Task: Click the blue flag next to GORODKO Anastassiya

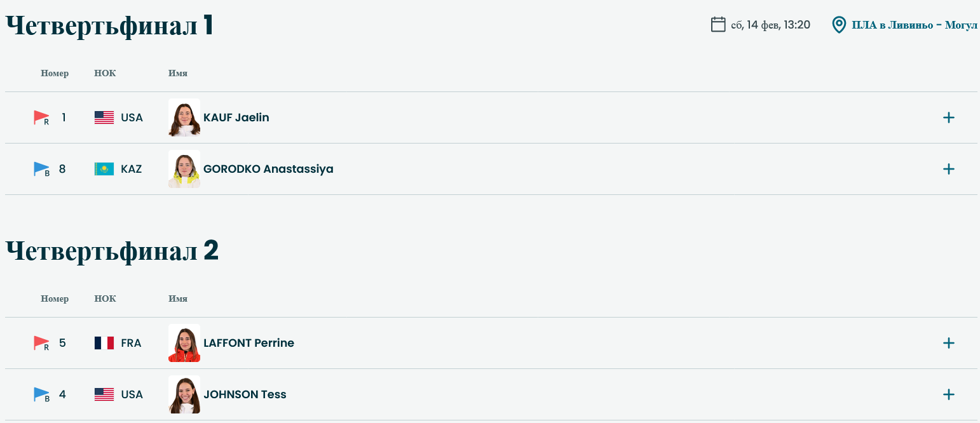Action: click(41, 169)
